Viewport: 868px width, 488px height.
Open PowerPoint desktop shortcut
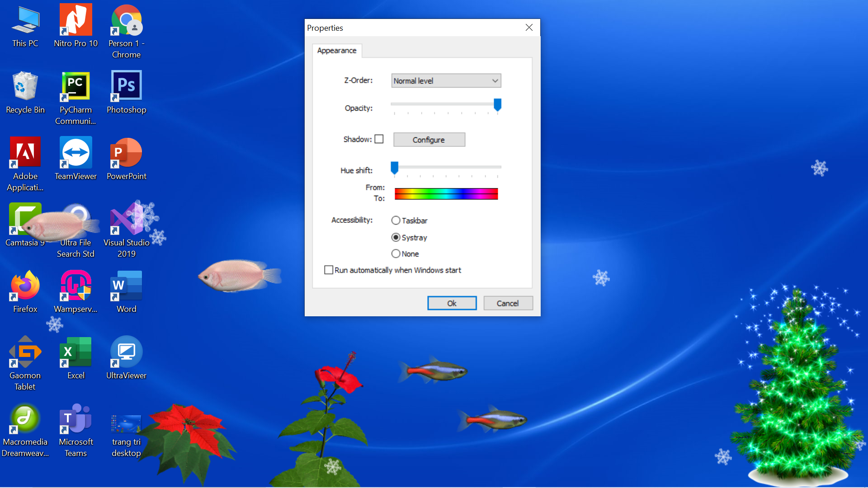(127, 159)
